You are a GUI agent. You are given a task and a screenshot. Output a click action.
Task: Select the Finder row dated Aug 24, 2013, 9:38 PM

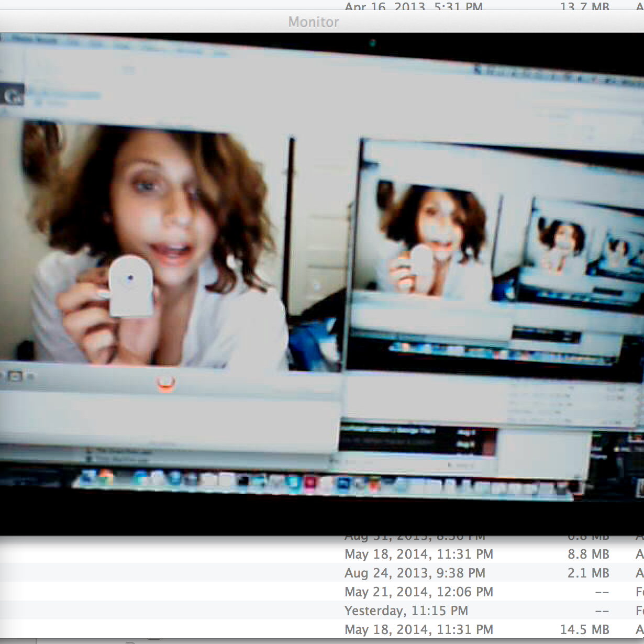[x=322, y=573]
